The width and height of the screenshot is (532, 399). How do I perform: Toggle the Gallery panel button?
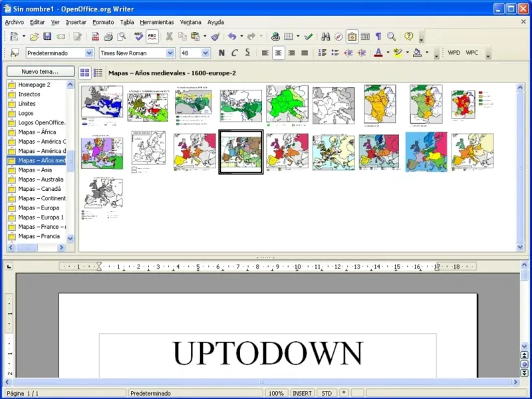352,37
